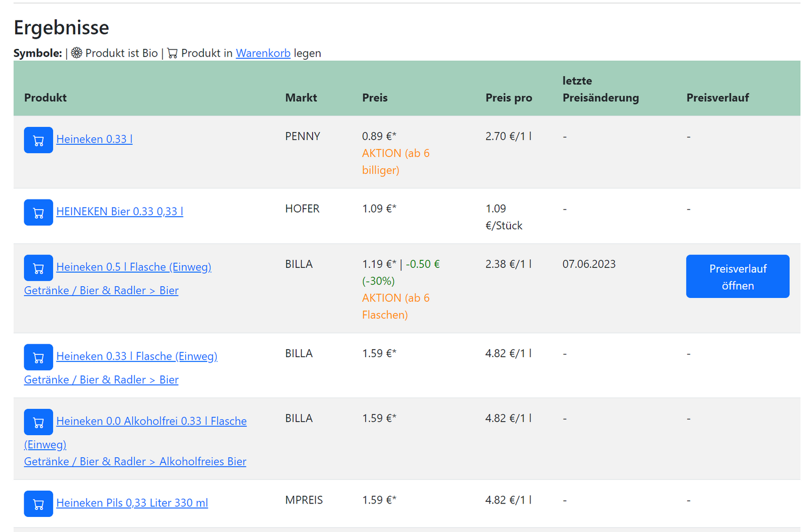The height and width of the screenshot is (532, 807).
Task: Open Heineken 0.0 Alkoholfrei product link
Action: (x=151, y=421)
